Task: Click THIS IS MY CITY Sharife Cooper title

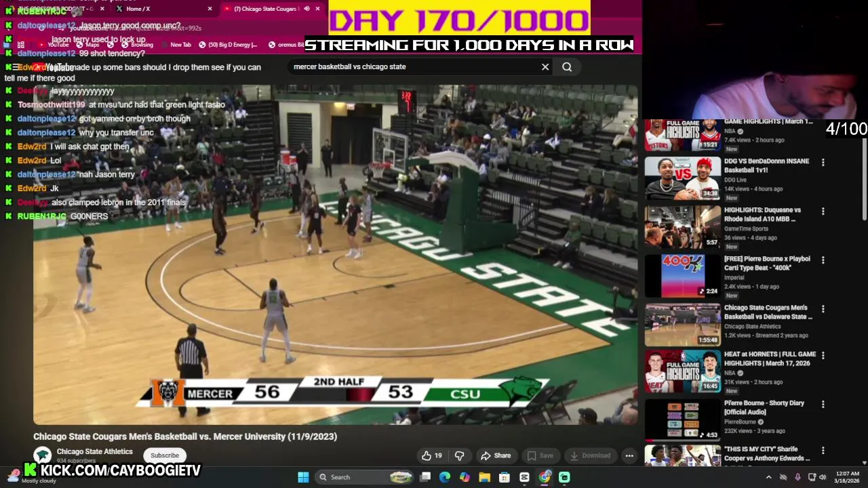Action: click(767, 453)
